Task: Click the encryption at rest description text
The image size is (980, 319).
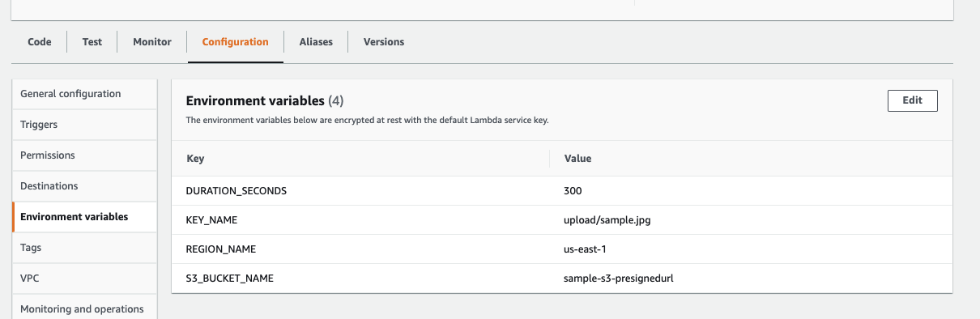Action: point(368,121)
